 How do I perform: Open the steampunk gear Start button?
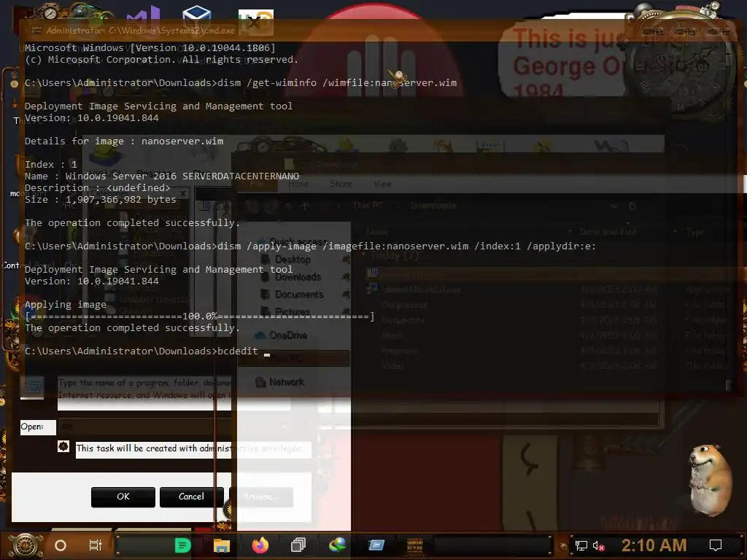click(26, 545)
